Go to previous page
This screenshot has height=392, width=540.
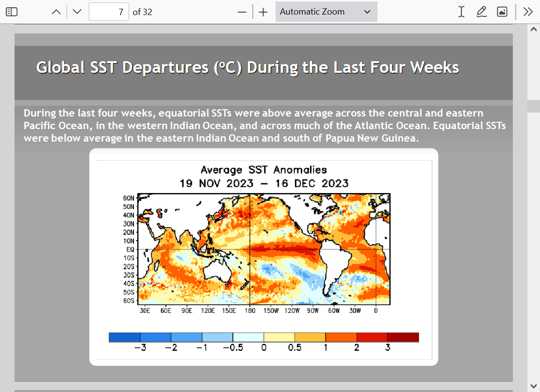[x=56, y=12]
